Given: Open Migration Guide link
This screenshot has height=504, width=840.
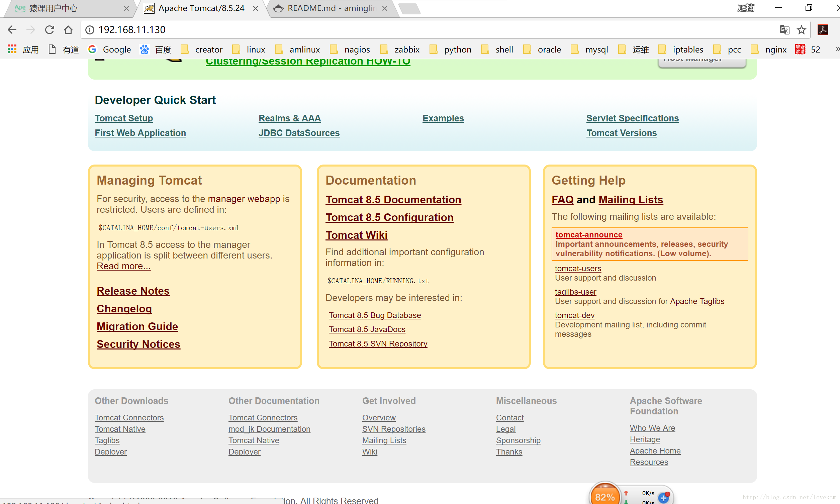Looking at the screenshot, I should point(137,326).
